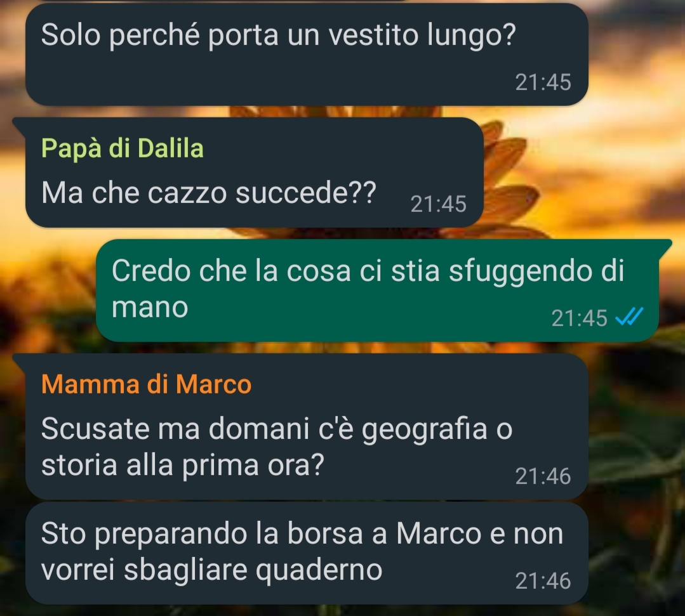Click the word "geografia" in Mamma di Marco's message

click(423, 430)
